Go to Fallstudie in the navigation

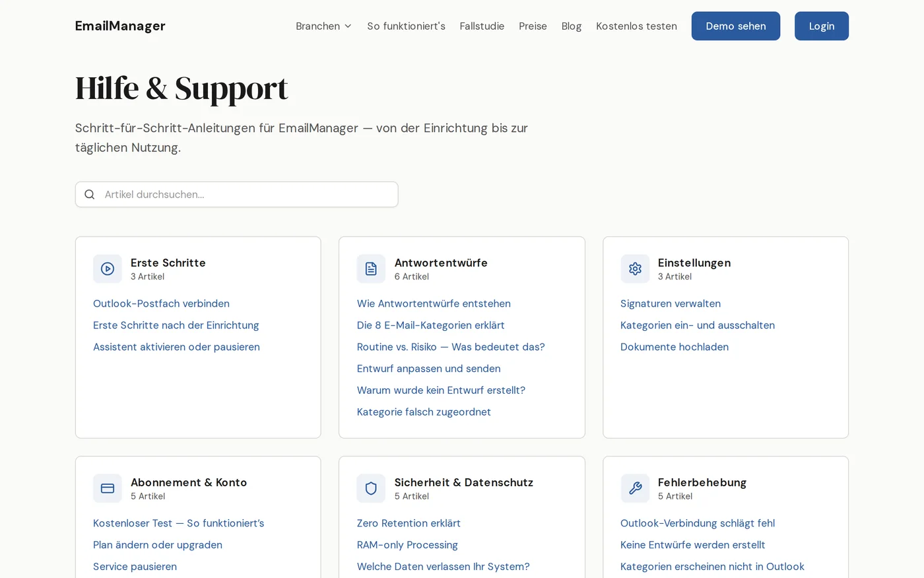[x=482, y=26]
